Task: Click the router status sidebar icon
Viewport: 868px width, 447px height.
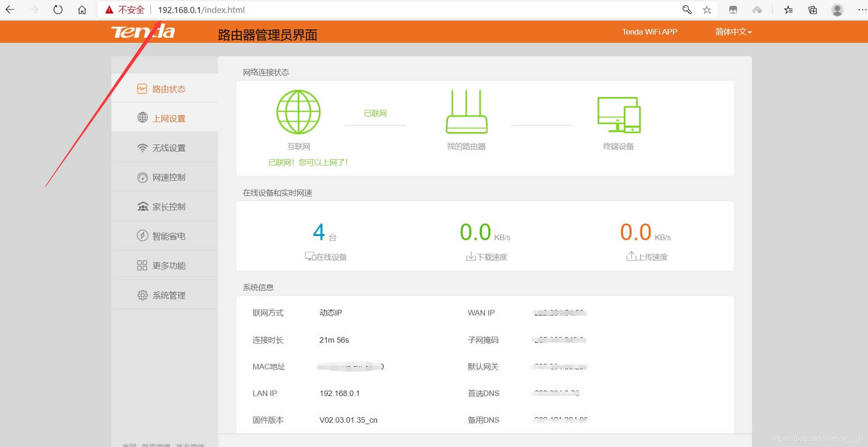Action: tap(142, 88)
